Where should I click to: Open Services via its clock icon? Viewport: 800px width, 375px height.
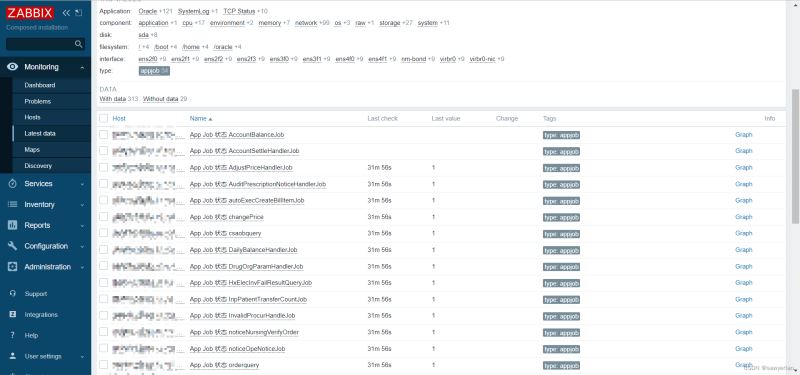click(13, 184)
